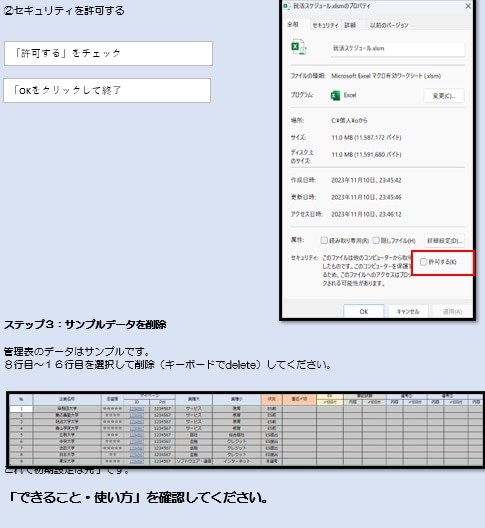
Task: Click the 「OKをクリックして終了 text box
Action: point(107,90)
